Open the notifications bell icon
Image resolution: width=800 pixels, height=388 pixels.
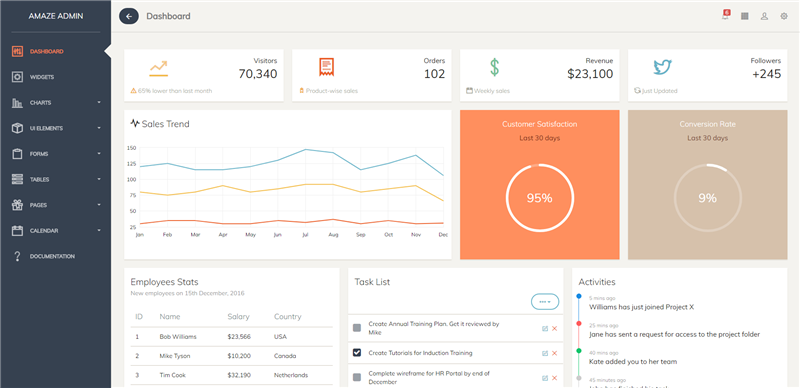(x=725, y=16)
